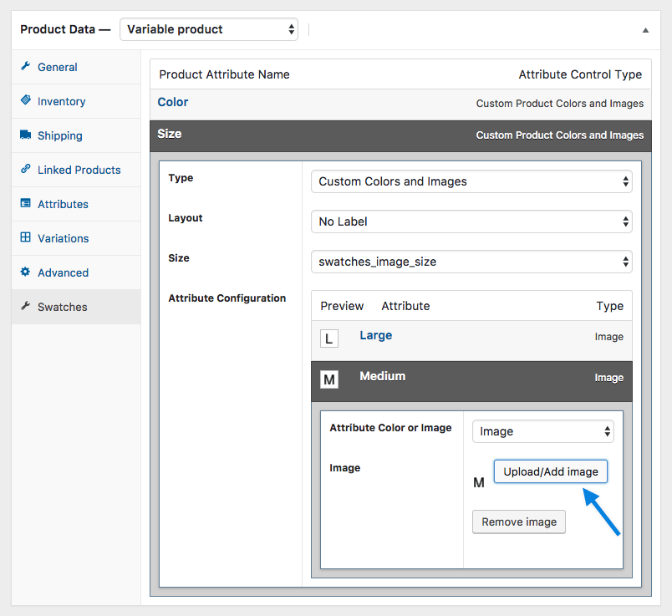Click the Advanced gear icon
This screenshot has height=616, width=672.
[25, 272]
